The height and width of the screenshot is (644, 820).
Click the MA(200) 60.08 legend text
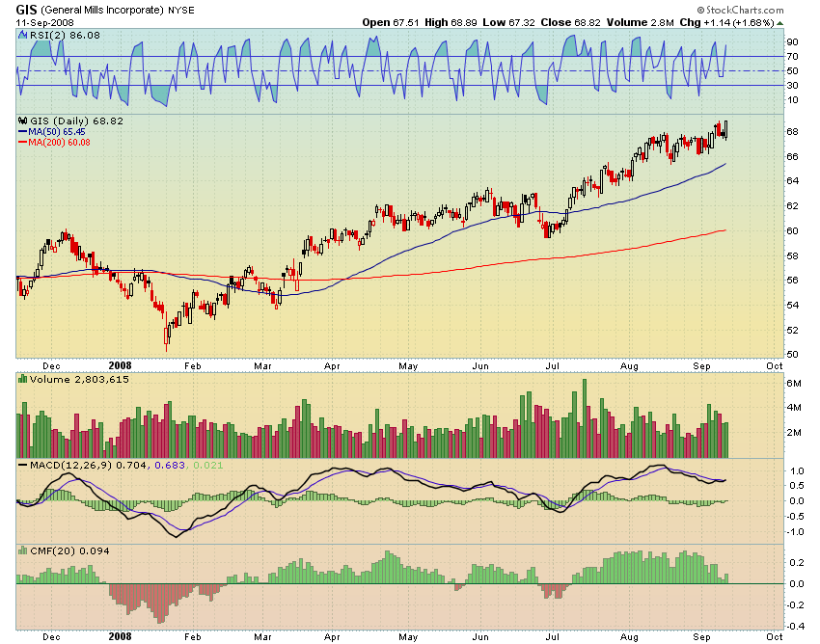pos(59,142)
